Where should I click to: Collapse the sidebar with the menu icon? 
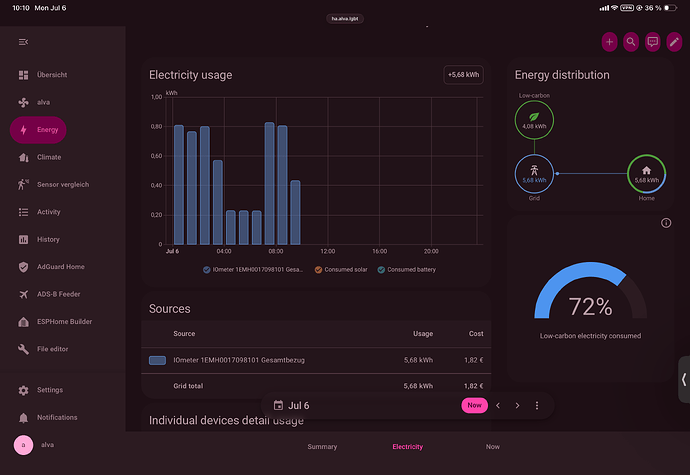coord(23,42)
